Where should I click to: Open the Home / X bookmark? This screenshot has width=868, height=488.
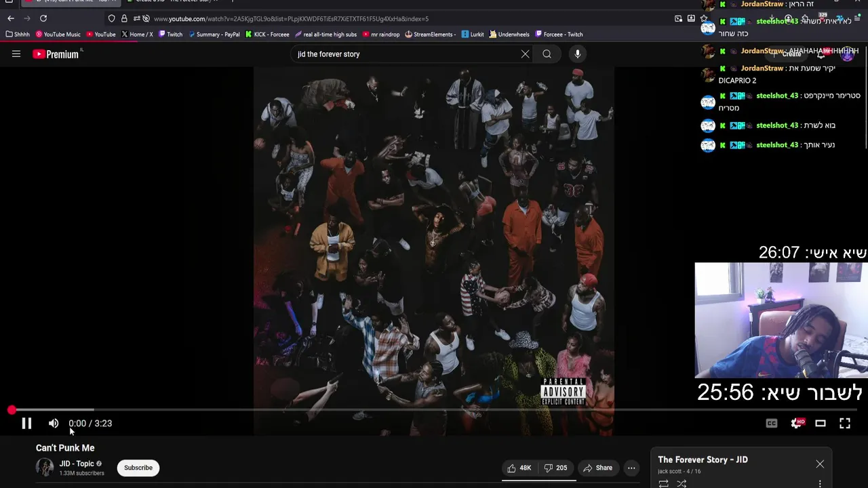(x=137, y=35)
